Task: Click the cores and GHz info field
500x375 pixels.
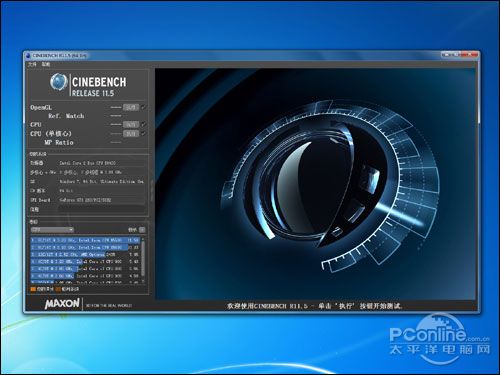Action: [102, 172]
